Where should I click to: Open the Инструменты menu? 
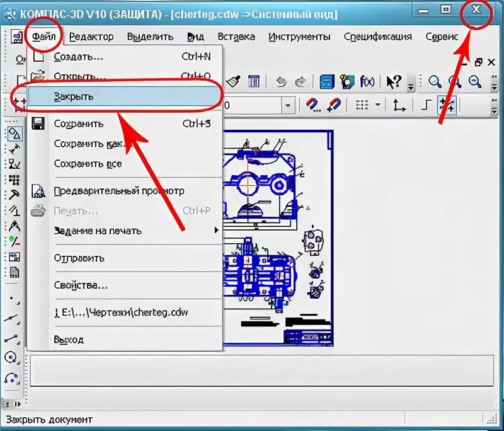[x=299, y=37]
